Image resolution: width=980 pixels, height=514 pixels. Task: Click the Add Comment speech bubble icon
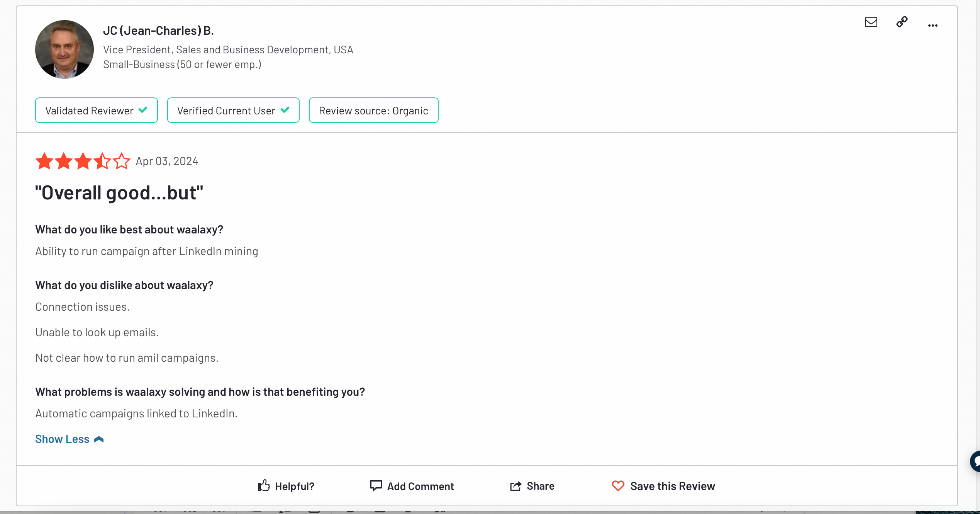point(376,485)
